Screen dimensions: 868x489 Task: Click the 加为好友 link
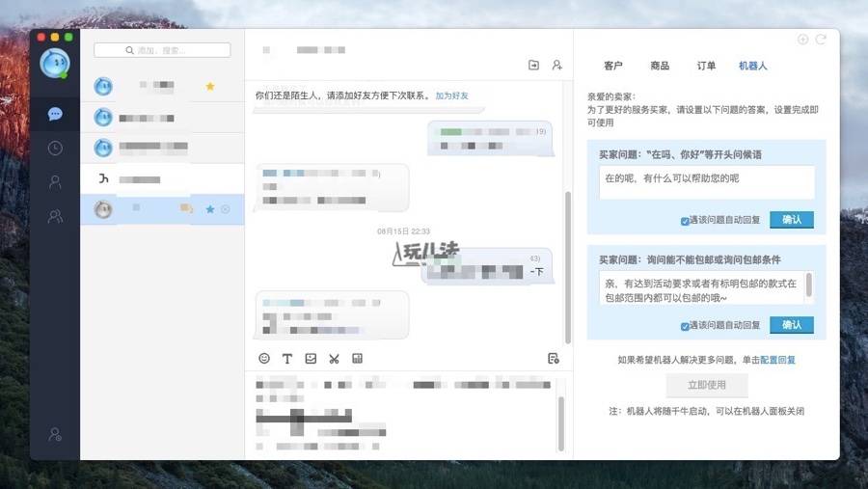pos(451,95)
